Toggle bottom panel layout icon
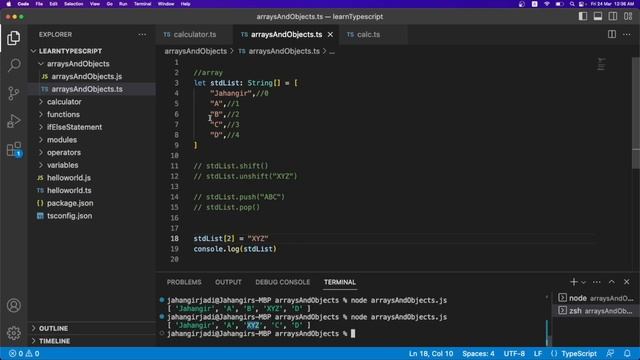The height and width of the screenshot is (360, 640). tap(598, 16)
